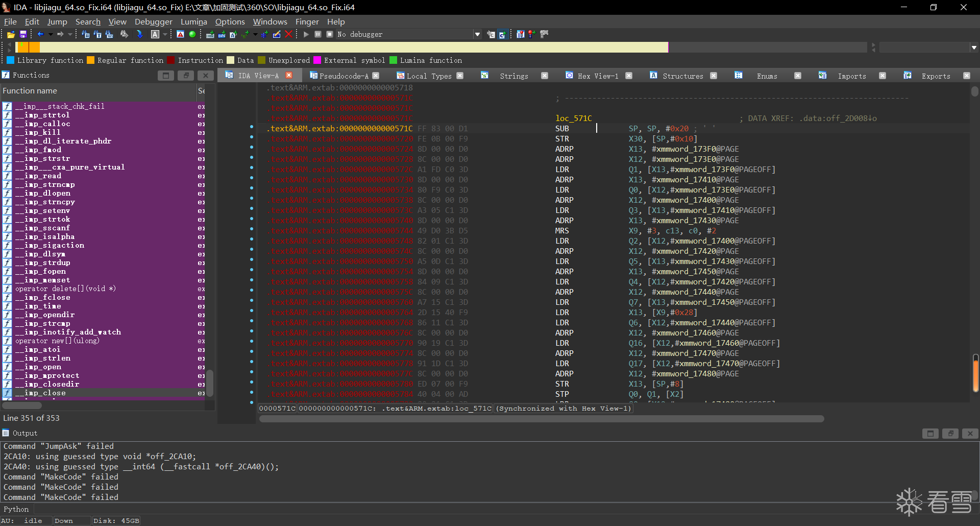Image resolution: width=980 pixels, height=526 pixels.
Task: Select __imp_mprotect in the Functions list
Action: click(52, 375)
